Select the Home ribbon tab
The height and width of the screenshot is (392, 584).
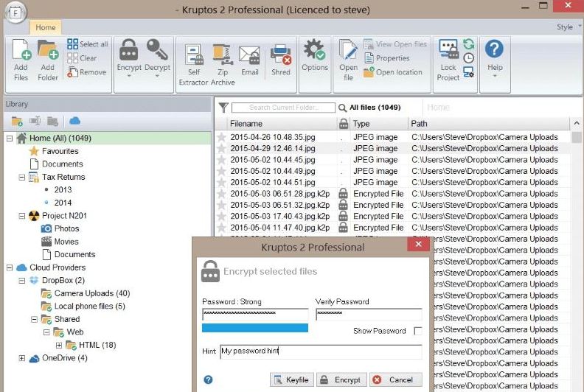tap(46, 27)
